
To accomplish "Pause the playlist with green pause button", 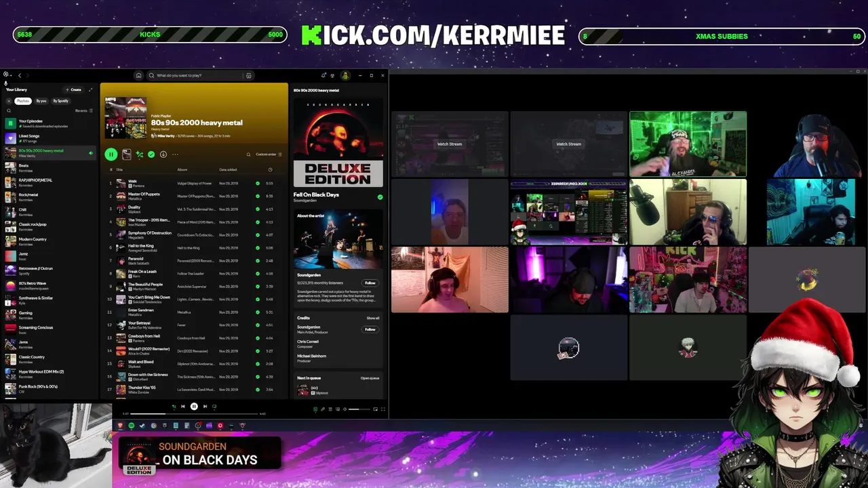I will click(111, 155).
